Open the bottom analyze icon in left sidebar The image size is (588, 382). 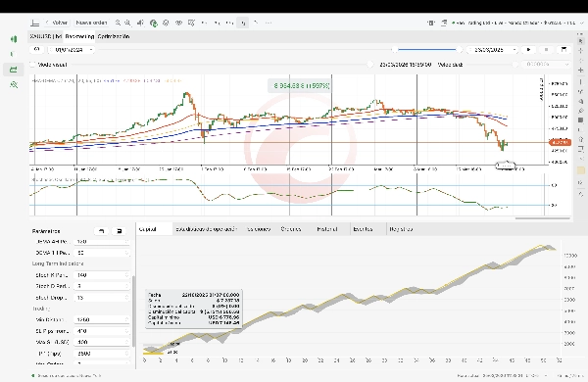coord(14,84)
